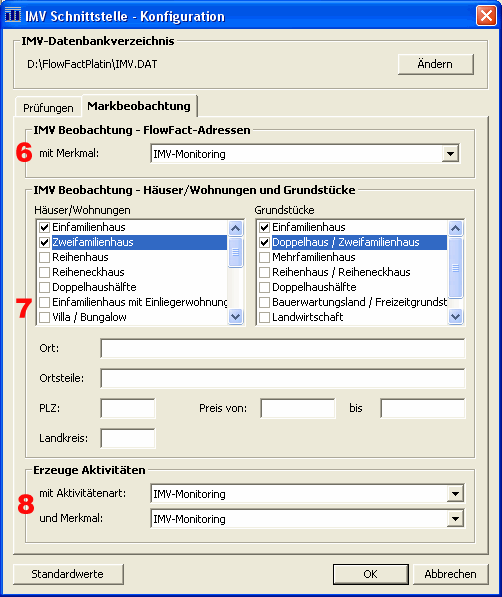
Task: Select the Markbeobachtung tab
Action: (139, 106)
